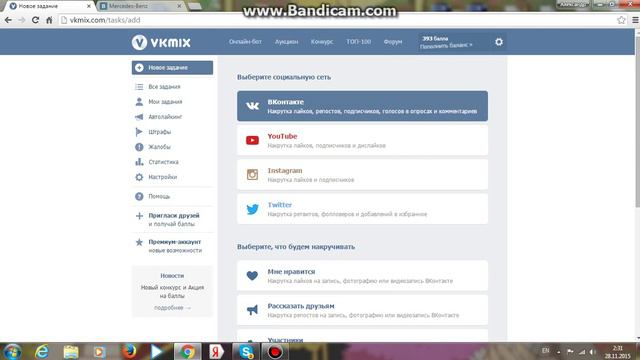Click bar chart icon beside Статистика
Viewport: 640px width, 360px height.
(x=139, y=162)
